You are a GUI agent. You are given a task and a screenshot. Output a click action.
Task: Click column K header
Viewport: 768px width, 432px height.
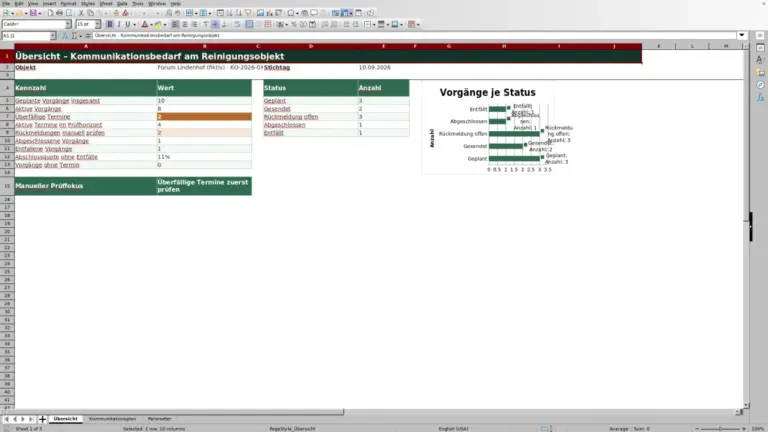pyautogui.click(x=659, y=46)
